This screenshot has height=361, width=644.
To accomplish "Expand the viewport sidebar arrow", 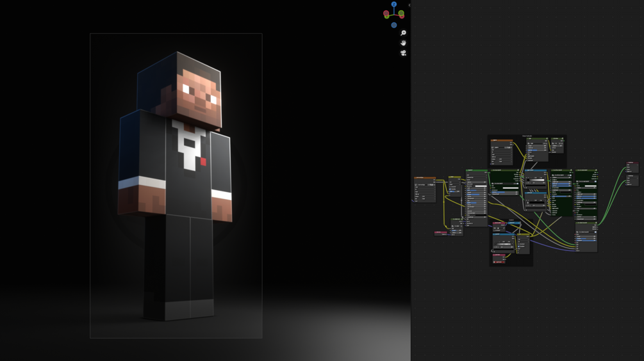I will pyautogui.click(x=409, y=5).
